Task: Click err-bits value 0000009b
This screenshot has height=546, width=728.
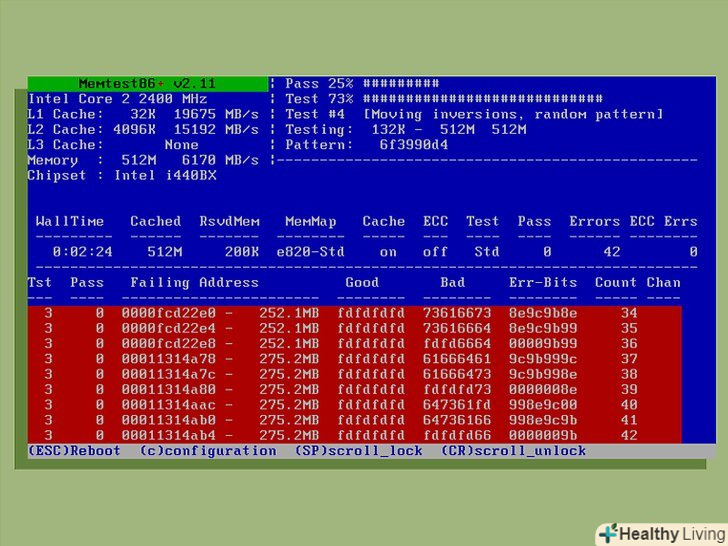Action: (543, 436)
